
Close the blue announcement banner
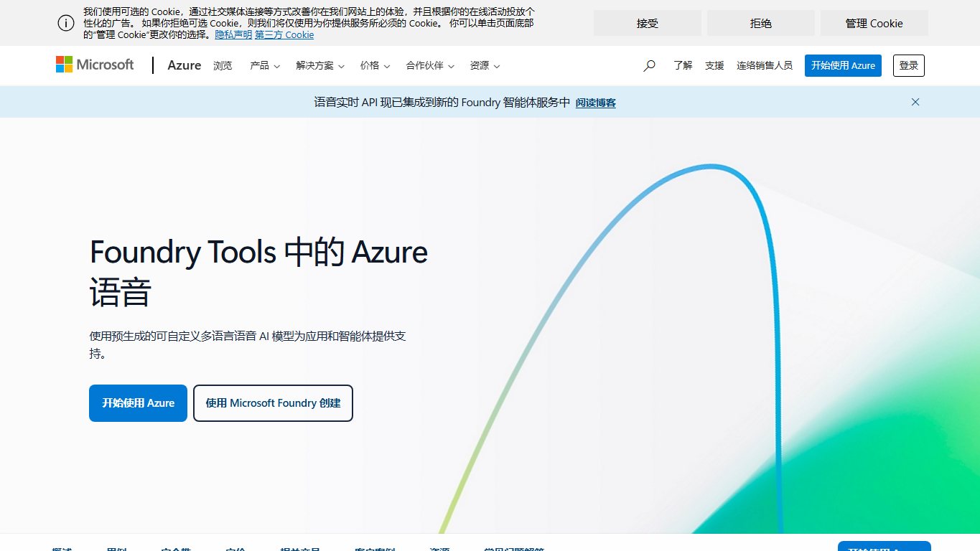[x=915, y=102]
